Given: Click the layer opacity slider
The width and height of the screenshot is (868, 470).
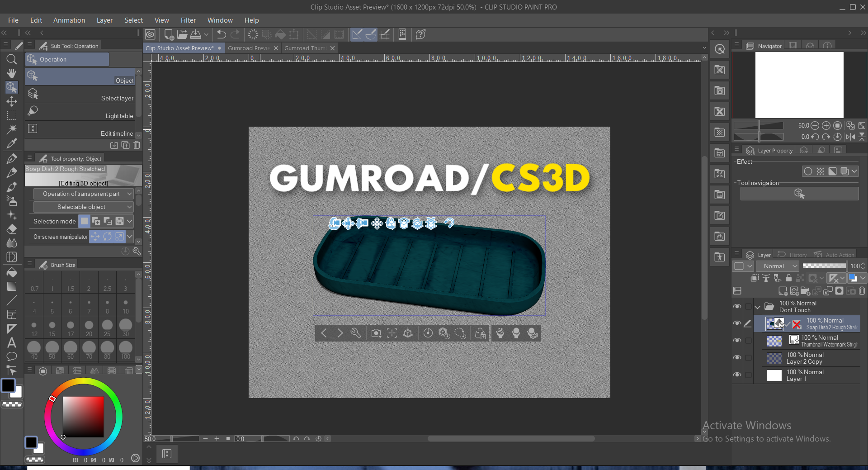Looking at the screenshot, I should click(825, 266).
